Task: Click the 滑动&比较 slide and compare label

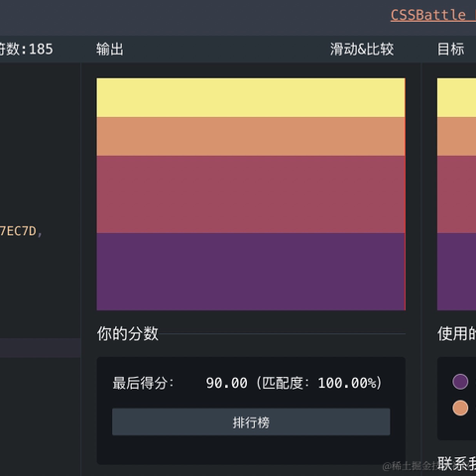Action: (x=362, y=50)
